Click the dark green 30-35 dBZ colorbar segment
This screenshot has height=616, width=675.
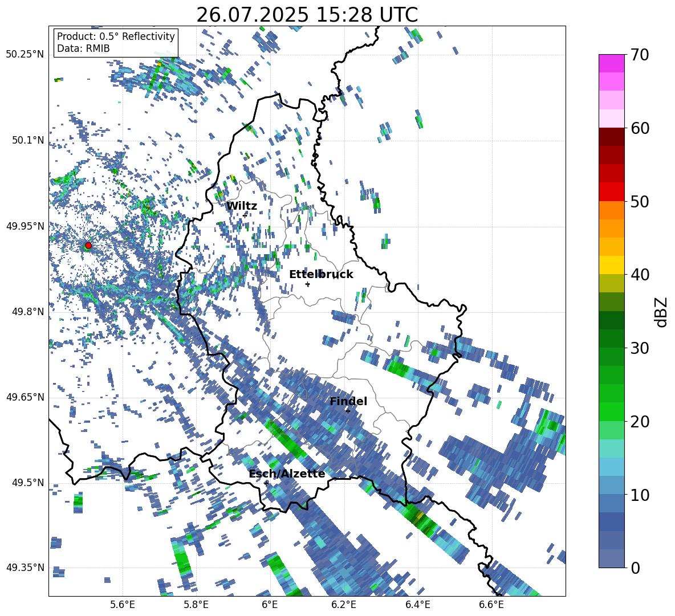click(611, 320)
